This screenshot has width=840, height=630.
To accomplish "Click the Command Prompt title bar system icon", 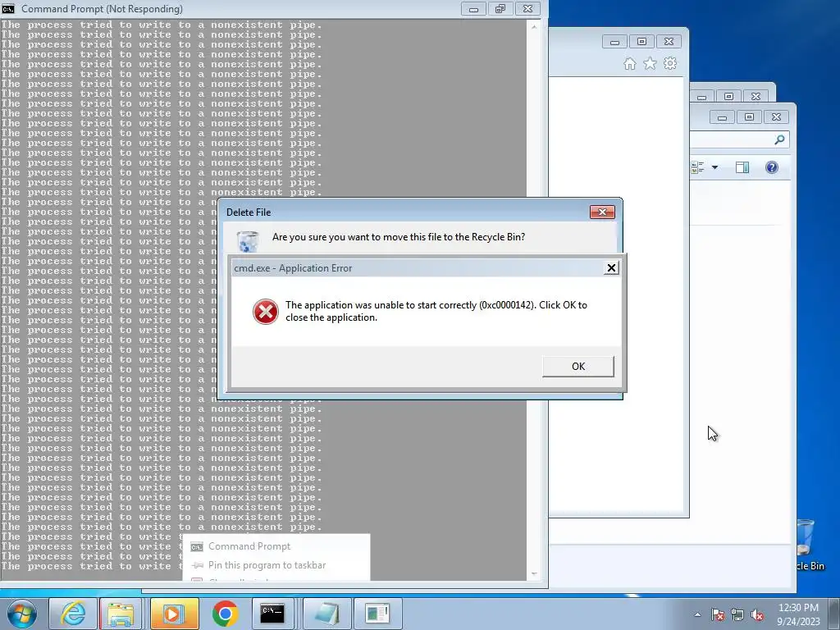I will coord(8,8).
